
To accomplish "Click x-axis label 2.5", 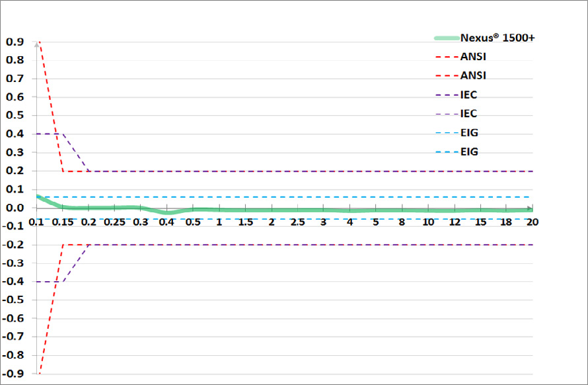I will coord(298,222).
